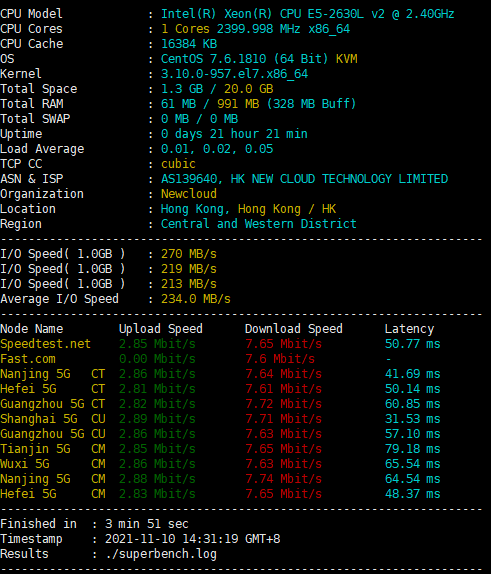The height and width of the screenshot is (574, 491).
Task: Click the Region value Central and Western District
Action: tap(259, 224)
